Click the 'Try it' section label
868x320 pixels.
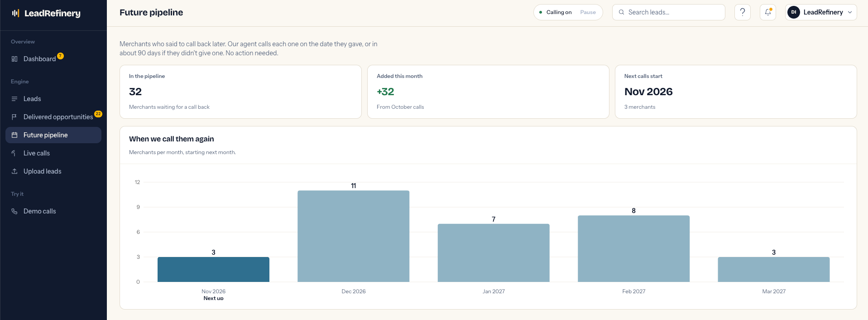click(x=17, y=194)
